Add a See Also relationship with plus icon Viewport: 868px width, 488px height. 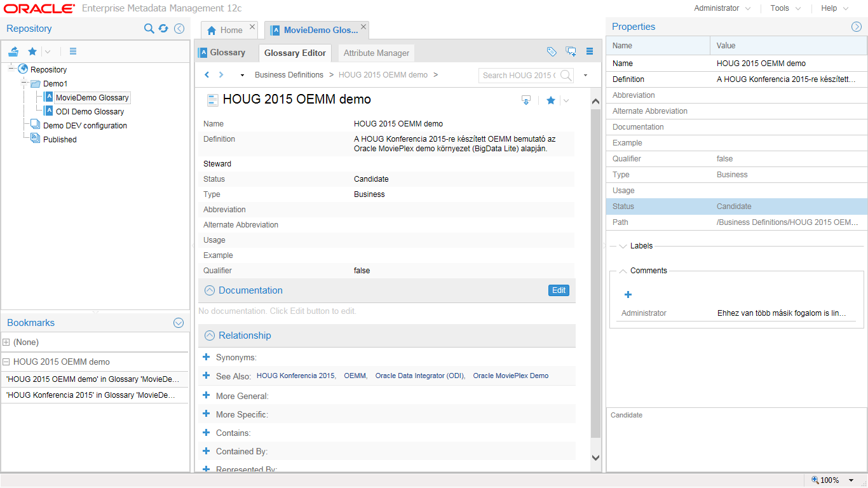(206, 376)
